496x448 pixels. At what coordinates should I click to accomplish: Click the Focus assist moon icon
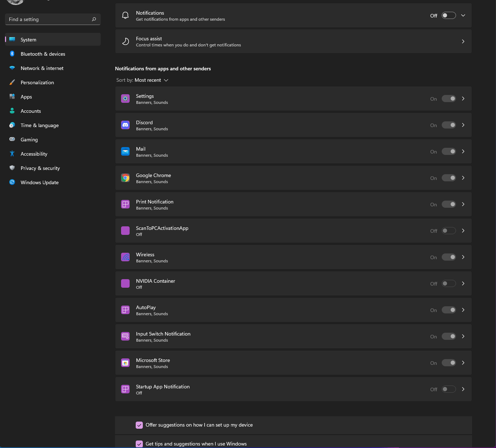point(125,41)
